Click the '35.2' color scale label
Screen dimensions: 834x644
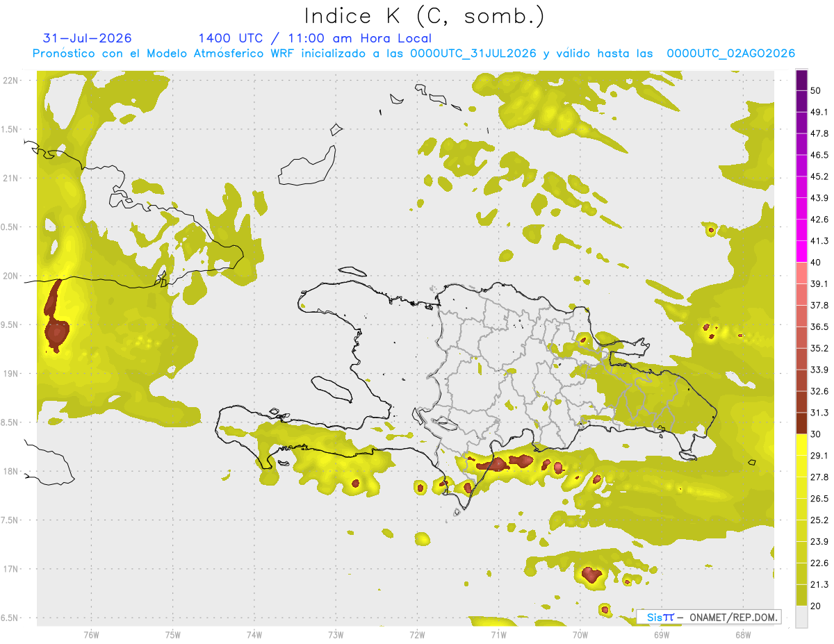(x=819, y=348)
